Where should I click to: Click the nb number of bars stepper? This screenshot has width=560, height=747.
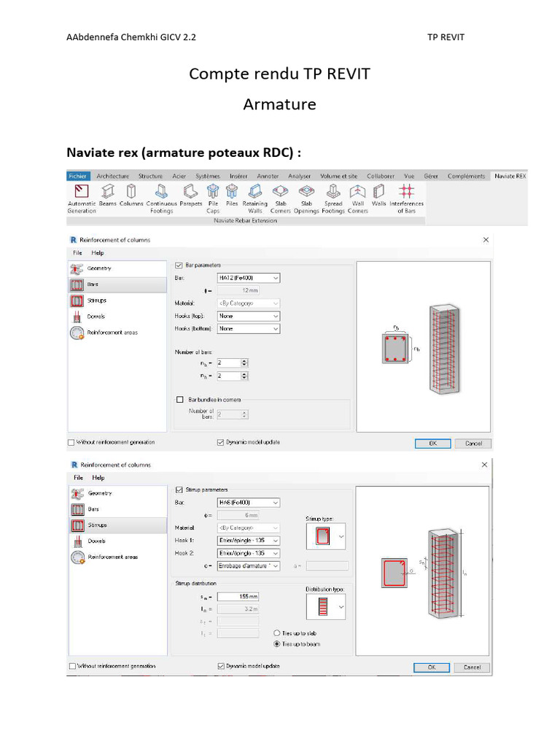(x=244, y=363)
